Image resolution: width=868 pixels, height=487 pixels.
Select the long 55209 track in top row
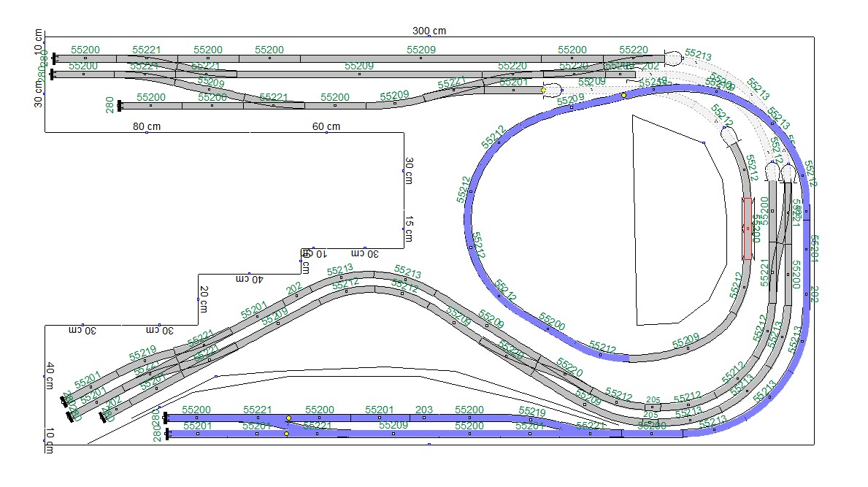click(x=420, y=58)
